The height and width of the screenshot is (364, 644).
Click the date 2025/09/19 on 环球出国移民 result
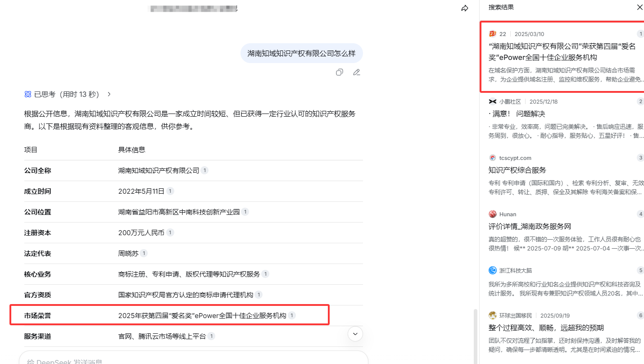coord(555,315)
